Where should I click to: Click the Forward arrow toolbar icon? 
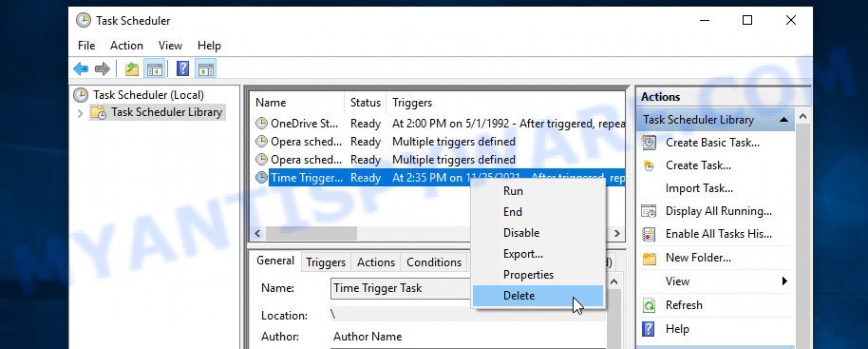click(103, 69)
